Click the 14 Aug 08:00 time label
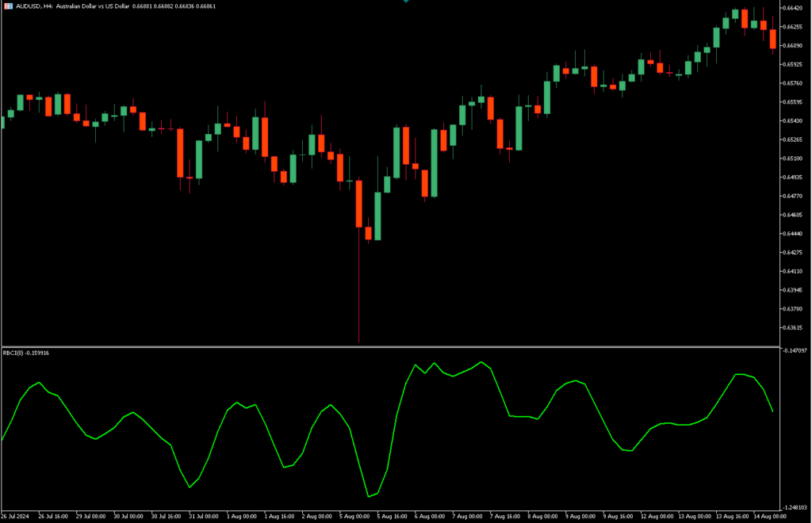The width and height of the screenshot is (812, 523). coord(769,516)
